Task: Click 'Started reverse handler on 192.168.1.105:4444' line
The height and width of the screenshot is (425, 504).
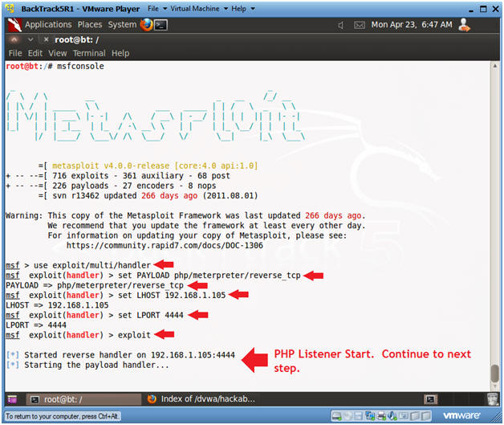Action: [x=121, y=355]
